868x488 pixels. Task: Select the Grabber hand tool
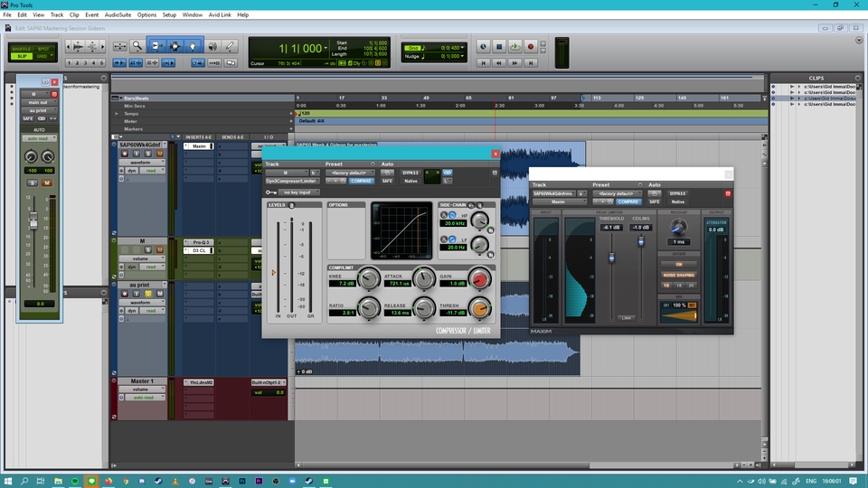193,46
